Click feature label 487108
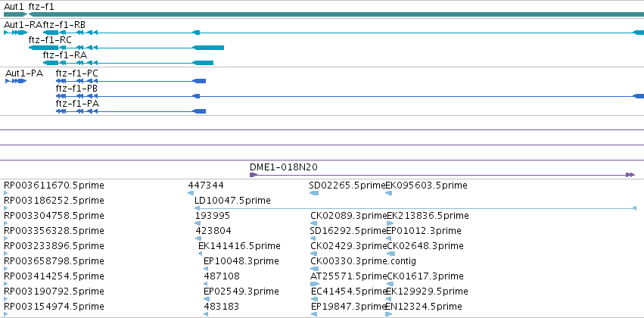This screenshot has height=318, width=644. (x=222, y=276)
